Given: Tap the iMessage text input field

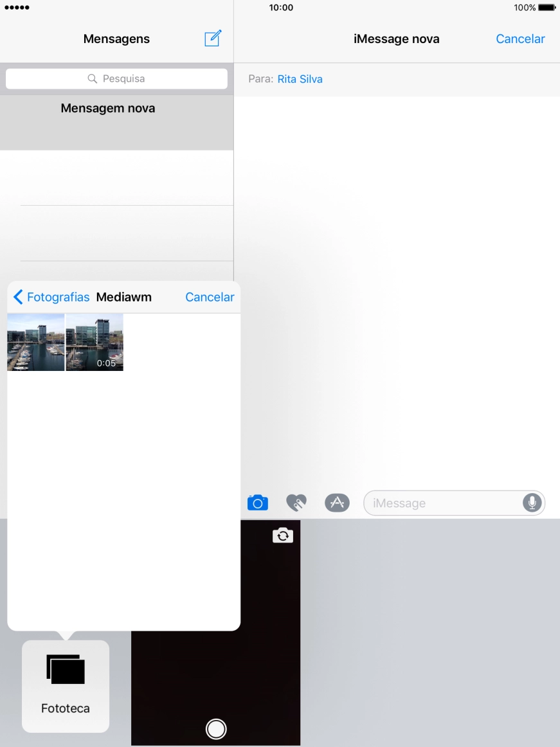Looking at the screenshot, I should pos(444,503).
